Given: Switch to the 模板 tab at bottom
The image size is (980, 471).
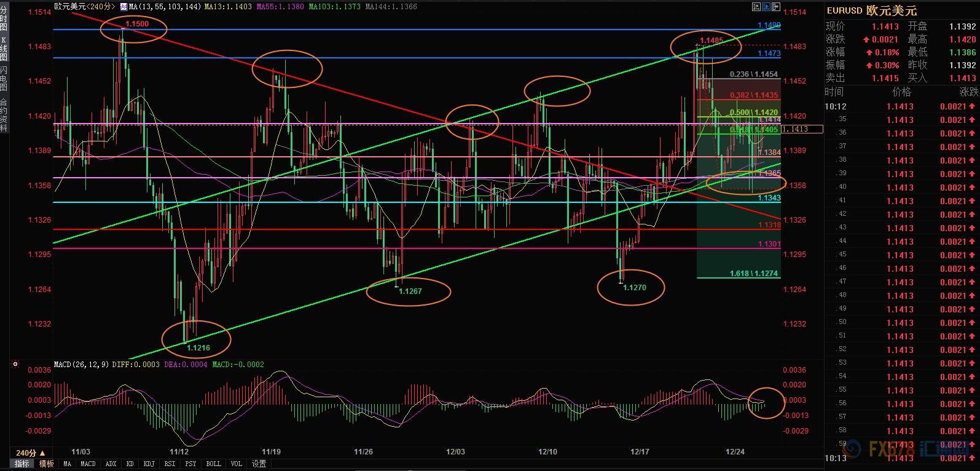Looking at the screenshot, I should [x=46, y=464].
